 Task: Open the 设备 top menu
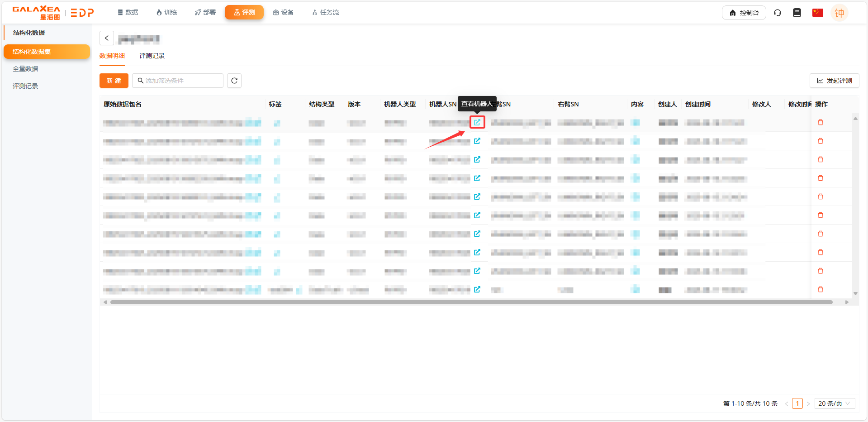coord(283,12)
